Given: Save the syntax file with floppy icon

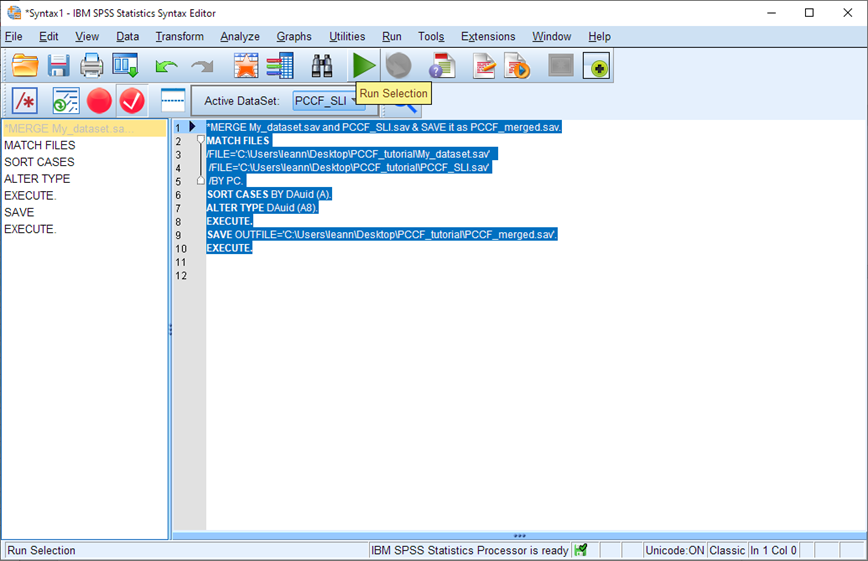Looking at the screenshot, I should click(58, 66).
